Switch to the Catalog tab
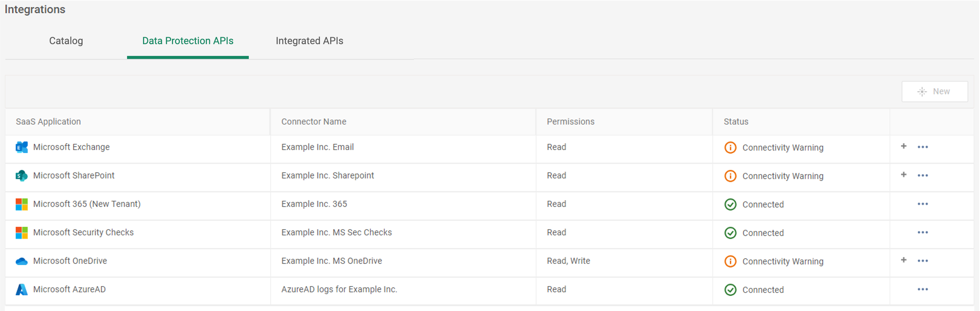The image size is (980, 311). point(66,41)
